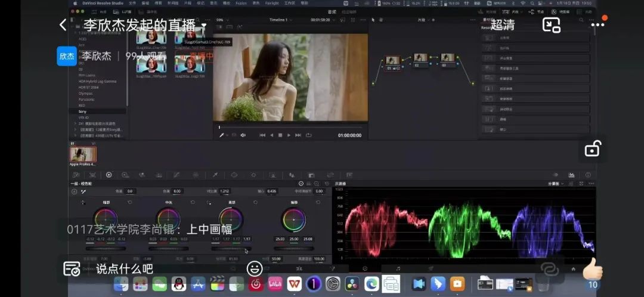Tap the thumbs-up like icon
The height and width of the screenshot is (297, 644).
pos(593,269)
